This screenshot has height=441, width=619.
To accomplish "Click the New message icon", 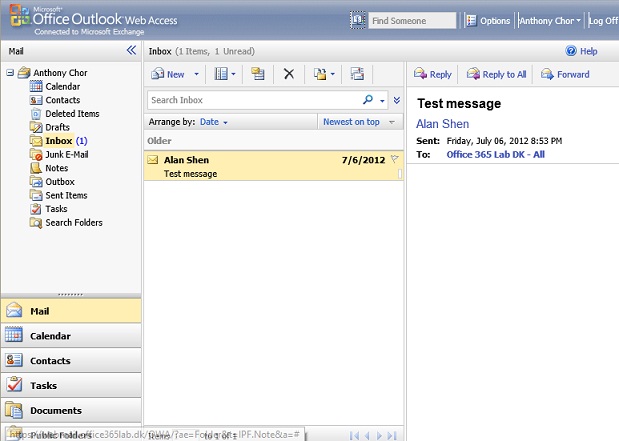I will [158, 74].
